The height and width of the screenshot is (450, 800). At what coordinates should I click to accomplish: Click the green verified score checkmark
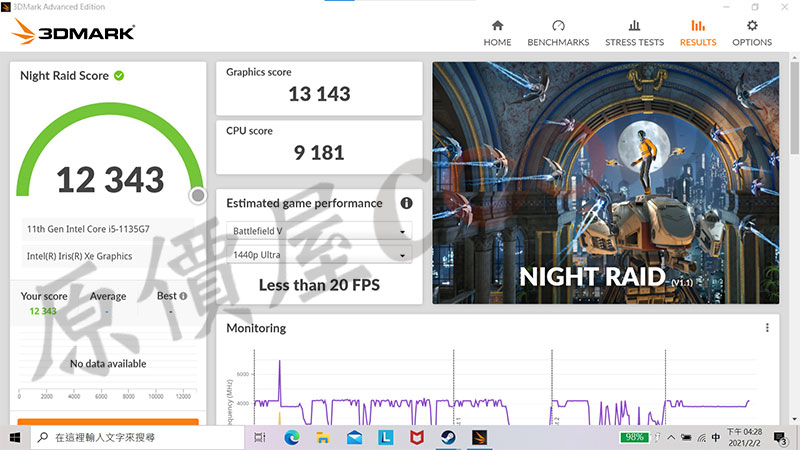pos(119,76)
